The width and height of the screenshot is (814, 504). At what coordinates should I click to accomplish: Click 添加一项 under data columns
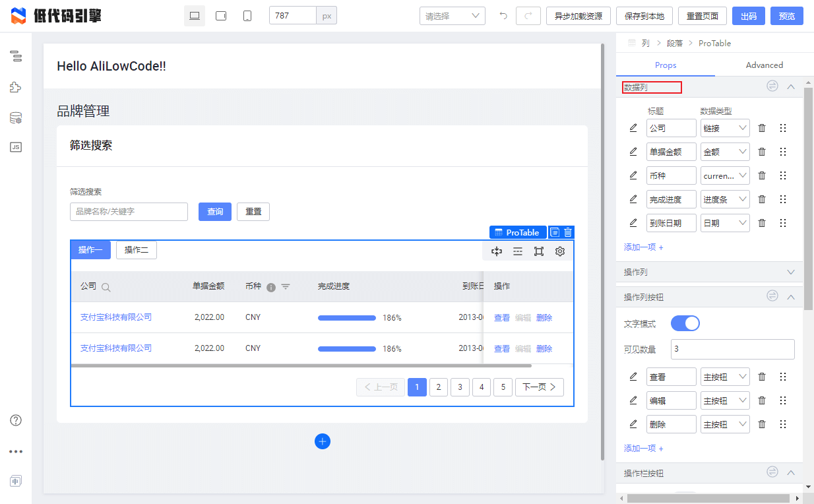644,247
